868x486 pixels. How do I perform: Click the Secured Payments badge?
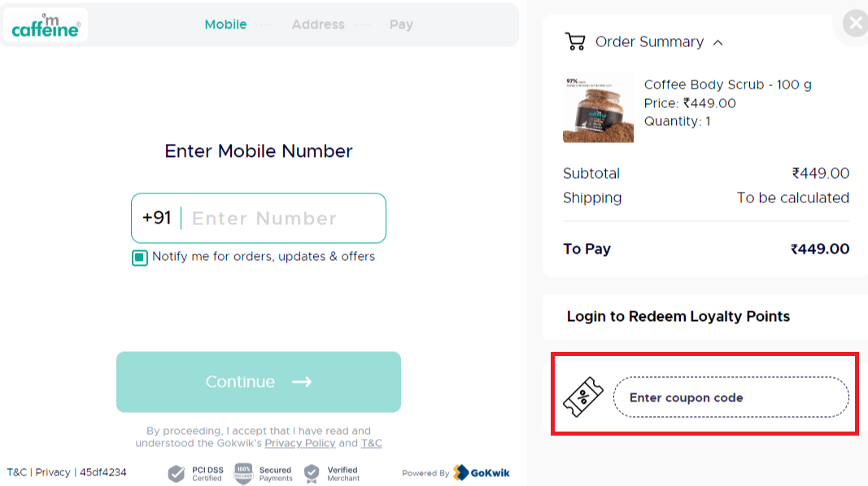pyautogui.click(x=264, y=474)
